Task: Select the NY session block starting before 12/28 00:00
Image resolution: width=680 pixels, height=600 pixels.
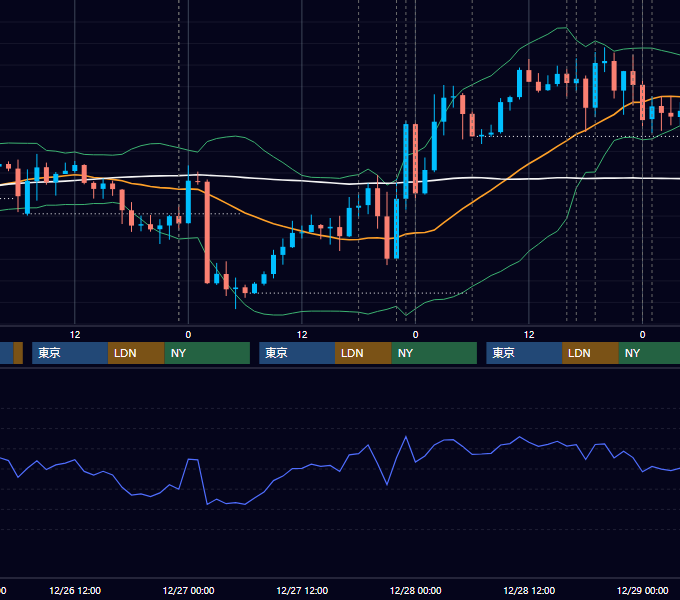Action: (x=434, y=353)
